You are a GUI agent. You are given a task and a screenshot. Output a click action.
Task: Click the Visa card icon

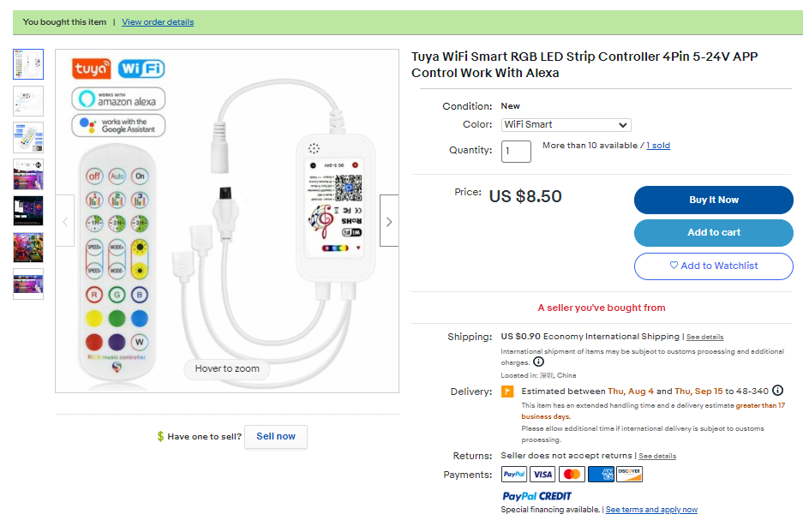(x=542, y=475)
